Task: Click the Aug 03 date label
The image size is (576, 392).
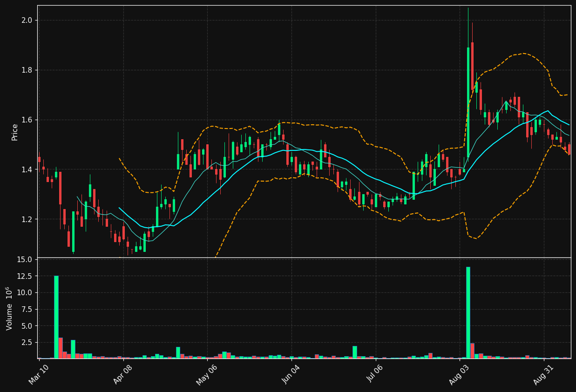Action: click(460, 374)
